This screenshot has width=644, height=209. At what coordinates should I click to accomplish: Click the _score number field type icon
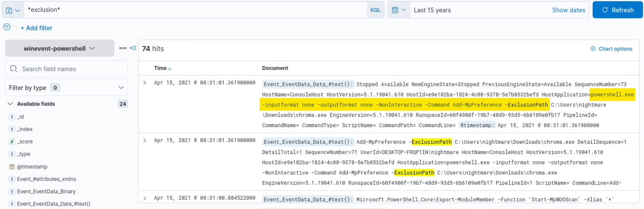[x=12, y=142]
